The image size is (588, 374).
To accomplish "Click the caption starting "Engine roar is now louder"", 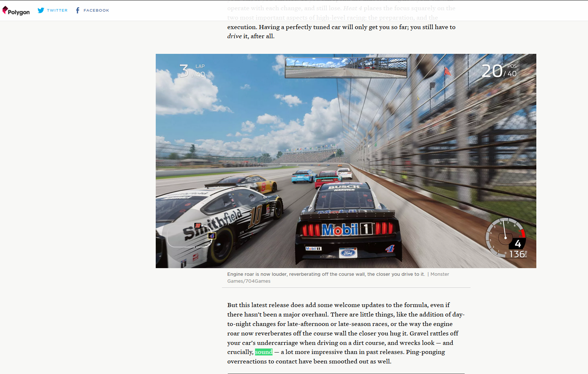I will 326,274.
